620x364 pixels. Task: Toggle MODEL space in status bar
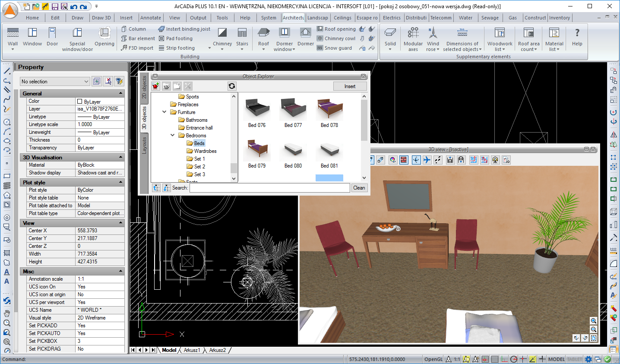556,359
